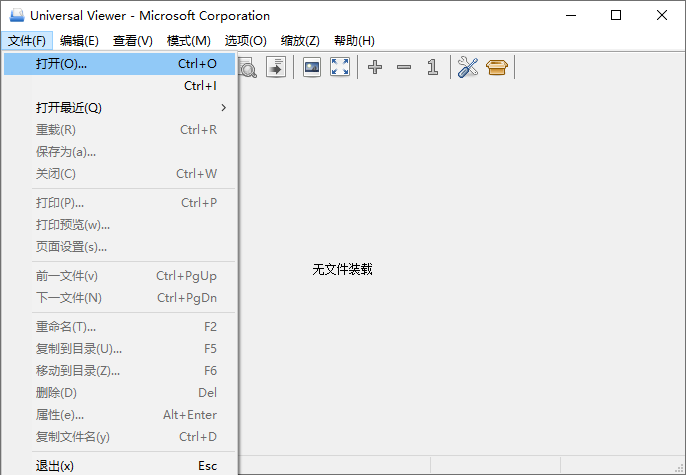Open the 缩放(Z) menu

300,41
